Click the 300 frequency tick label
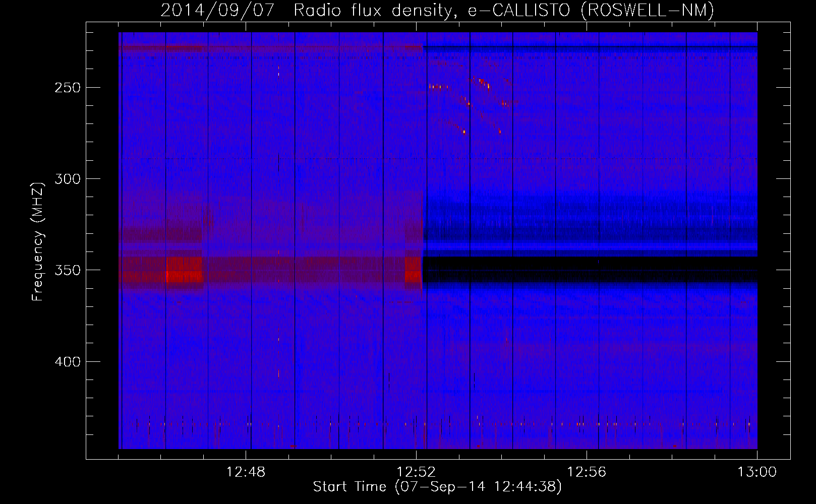The image size is (816, 504). [68, 179]
